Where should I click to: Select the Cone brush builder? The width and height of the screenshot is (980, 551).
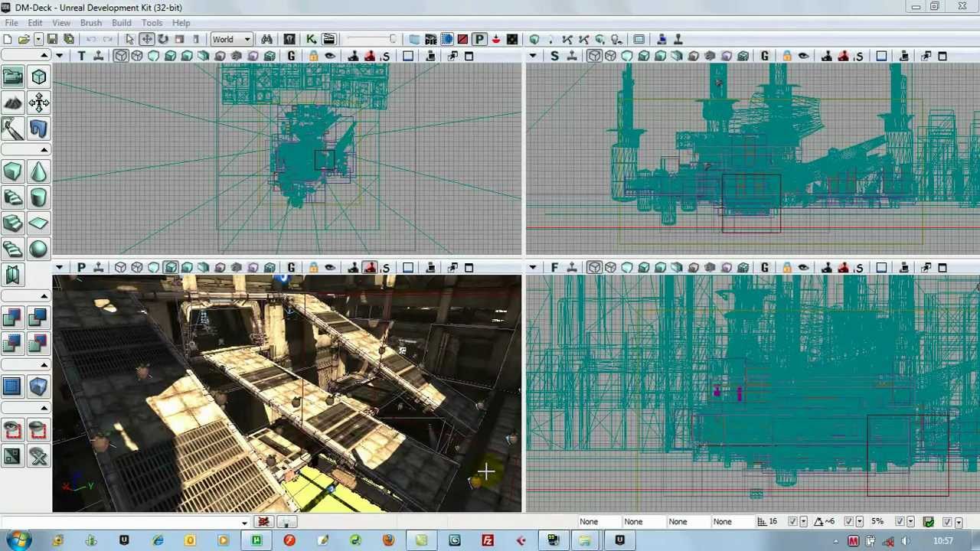coord(38,172)
